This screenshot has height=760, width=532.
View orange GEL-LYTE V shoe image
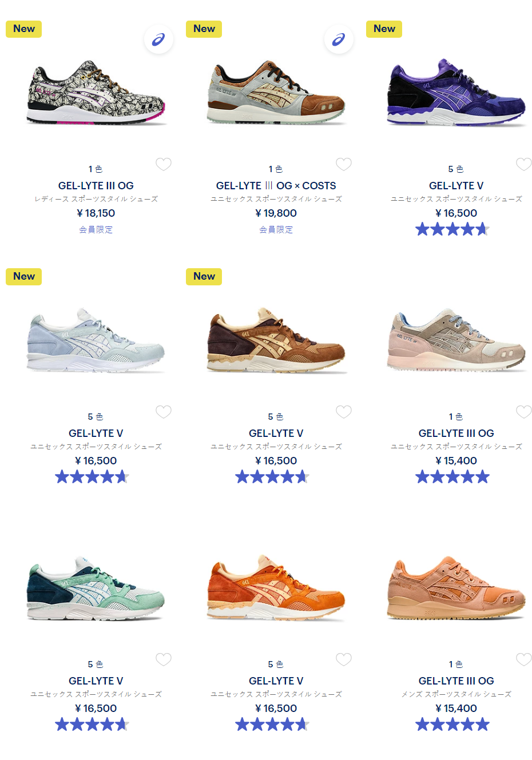(x=276, y=587)
